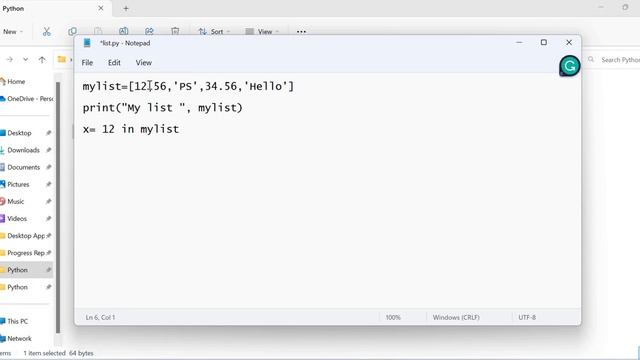Image resolution: width=640 pixels, height=360 pixels.
Task: Open the View menu in Notepad
Action: click(144, 62)
